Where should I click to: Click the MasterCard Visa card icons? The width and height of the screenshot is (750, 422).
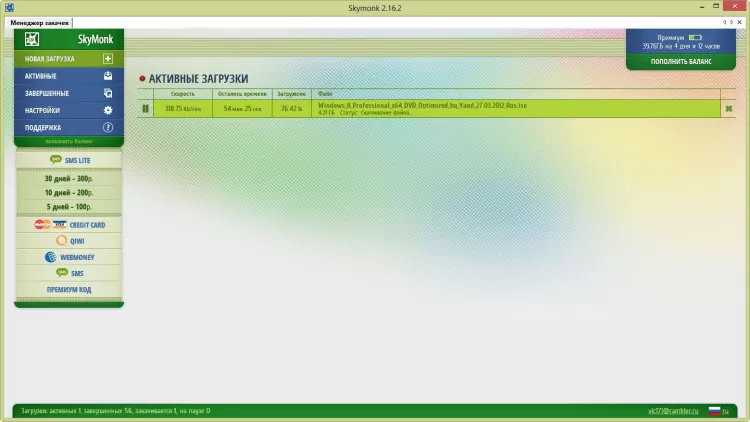click(x=50, y=224)
